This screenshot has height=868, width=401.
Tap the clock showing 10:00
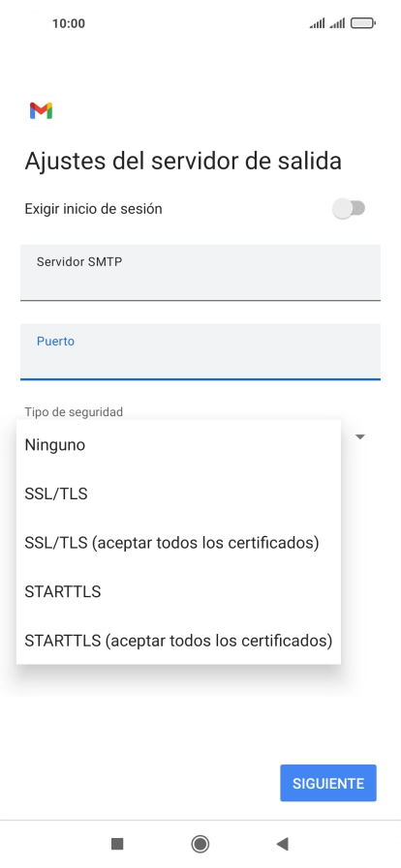point(69,23)
